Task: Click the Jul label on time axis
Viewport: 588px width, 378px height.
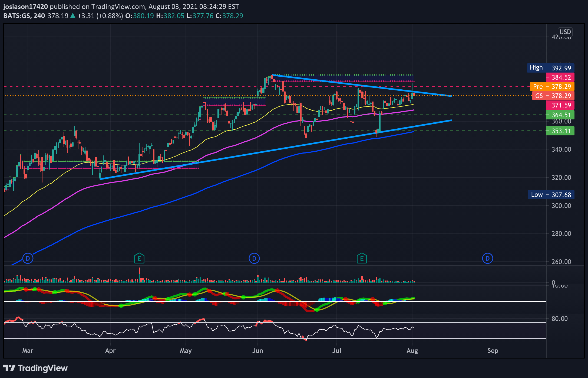Action: pos(336,350)
